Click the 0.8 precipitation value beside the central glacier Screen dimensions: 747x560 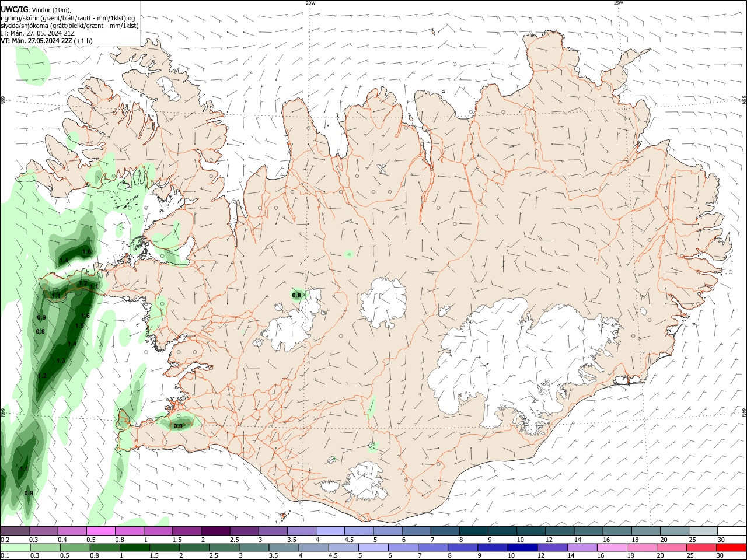296,296
